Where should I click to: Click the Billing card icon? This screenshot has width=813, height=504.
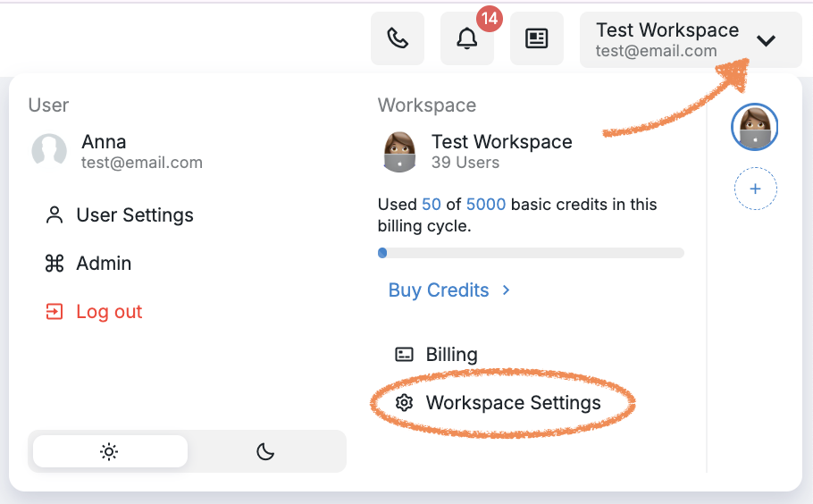click(404, 355)
